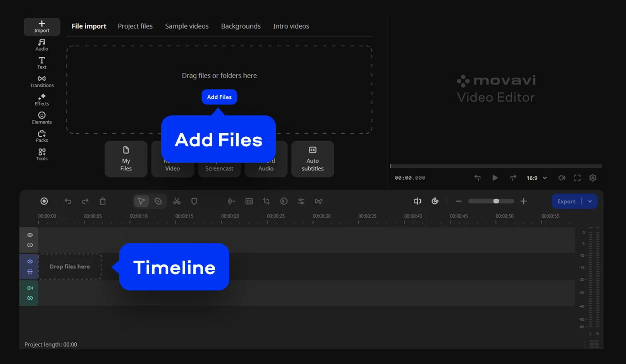This screenshot has width=626, height=364.
Task: Open the player settings gear menu
Action: (x=593, y=178)
